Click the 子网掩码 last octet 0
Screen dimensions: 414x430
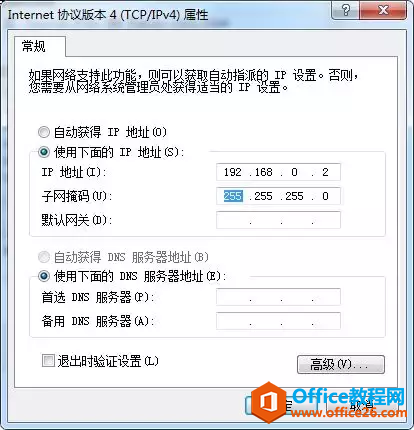point(325,196)
